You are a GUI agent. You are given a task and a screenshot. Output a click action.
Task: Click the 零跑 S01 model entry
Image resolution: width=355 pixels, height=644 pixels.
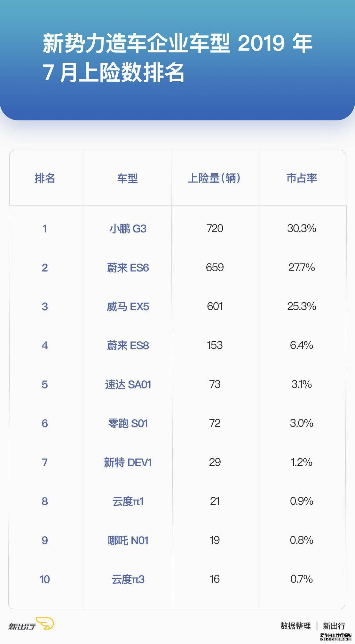(x=128, y=424)
